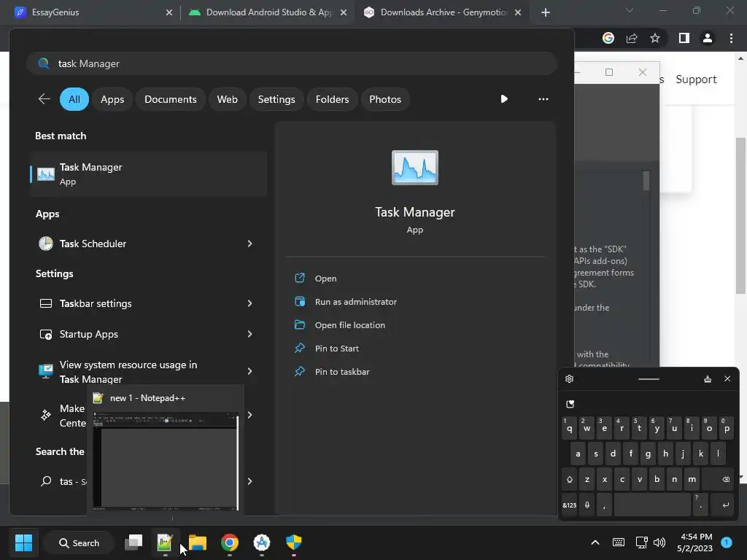Image resolution: width=747 pixels, height=560 pixels.
Task: Switch to the Photos filter tab
Action: pos(385,99)
